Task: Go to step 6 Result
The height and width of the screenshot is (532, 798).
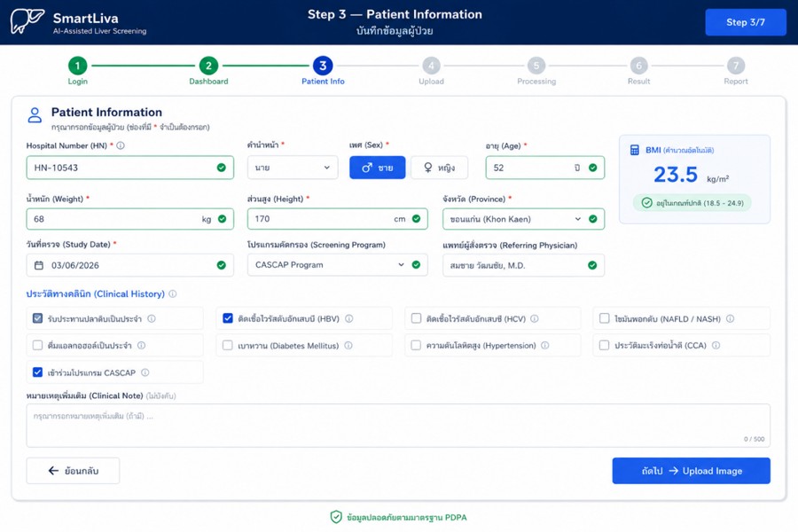Action: click(638, 71)
